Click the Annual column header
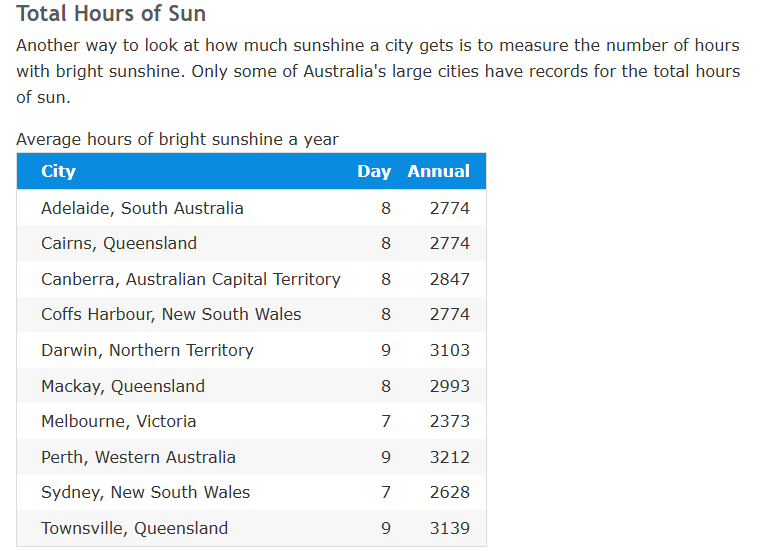Viewport: 775px width, 551px height. pos(438,171)
